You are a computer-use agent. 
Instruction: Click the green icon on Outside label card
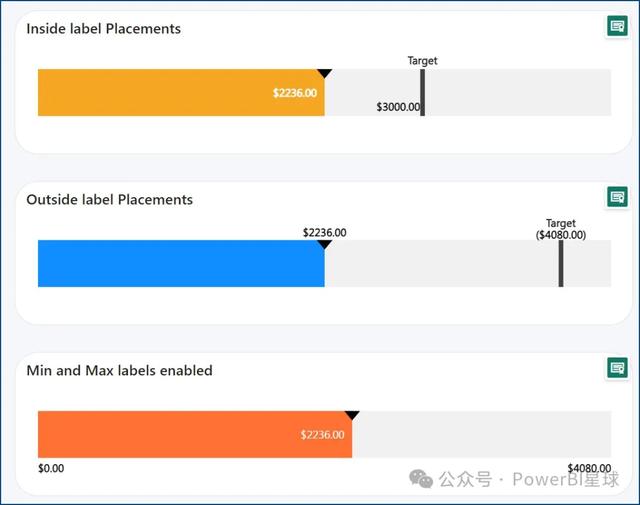click(x=617, y=197)
